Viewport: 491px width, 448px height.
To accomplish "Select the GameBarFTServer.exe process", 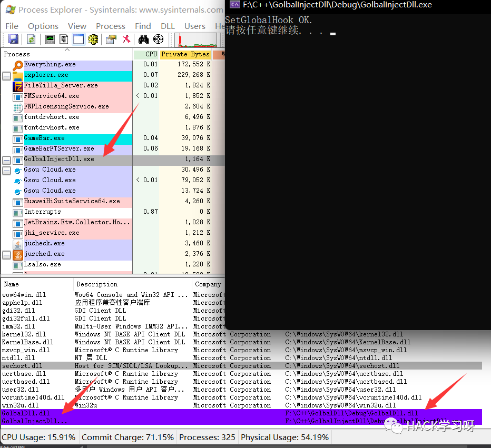I will (113, 148).
